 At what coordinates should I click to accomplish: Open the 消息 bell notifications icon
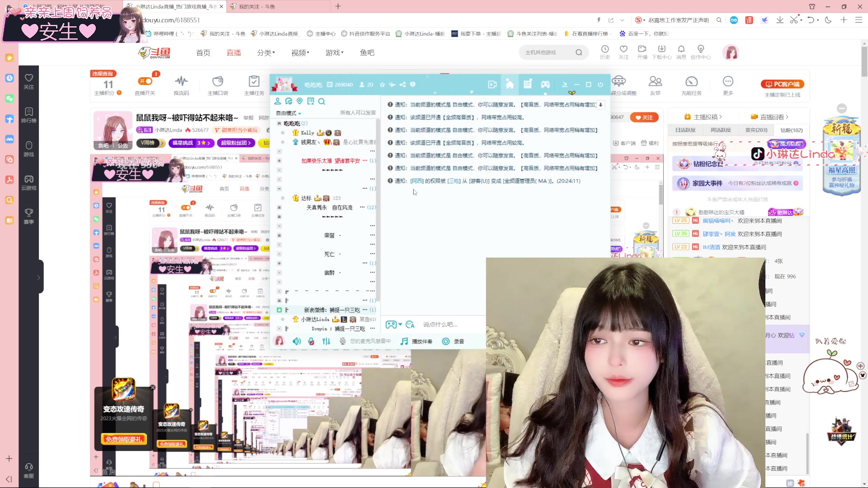click(x=681, y=52)
